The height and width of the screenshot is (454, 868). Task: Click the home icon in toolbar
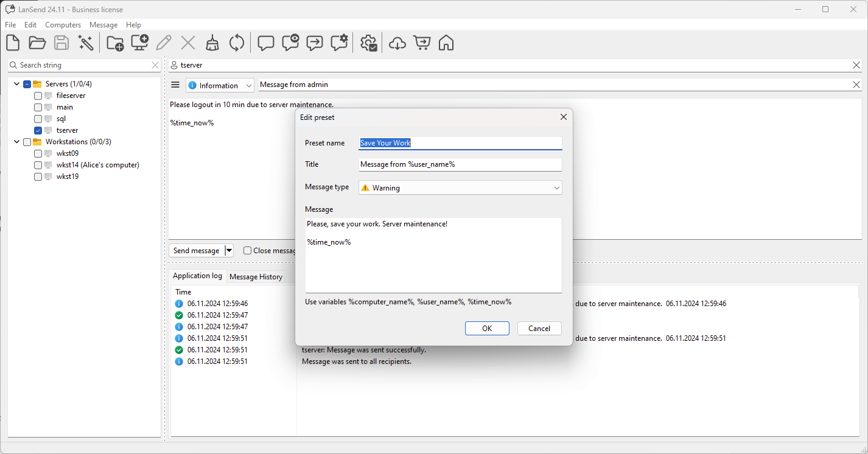(x=446, y=43)
